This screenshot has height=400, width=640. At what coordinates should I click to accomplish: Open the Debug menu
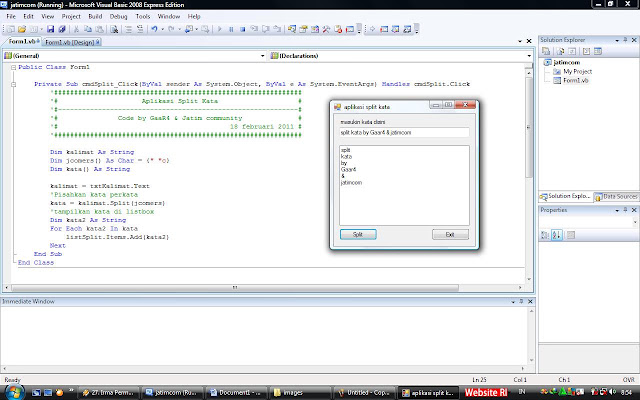tap(118, 17)
